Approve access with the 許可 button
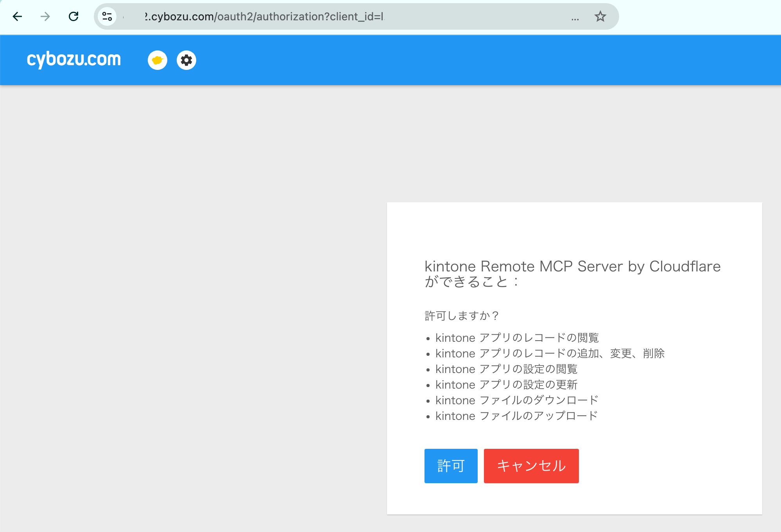Screen dimensions: 781x532 (450, 466)
